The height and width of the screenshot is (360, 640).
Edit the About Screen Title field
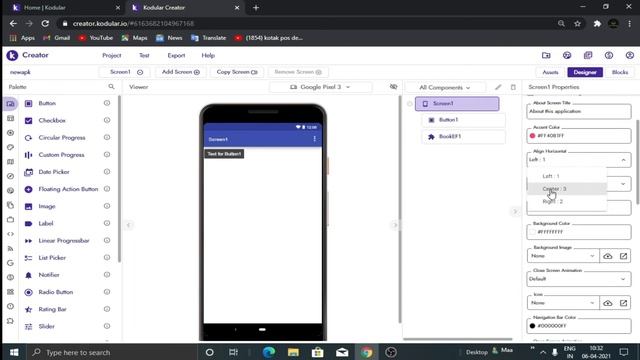pos(578,111)
